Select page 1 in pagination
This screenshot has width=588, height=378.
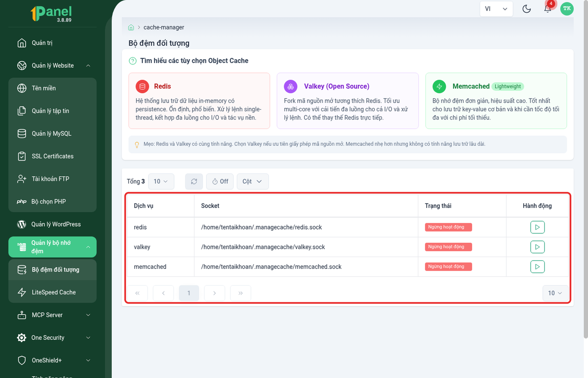(189, 293)
